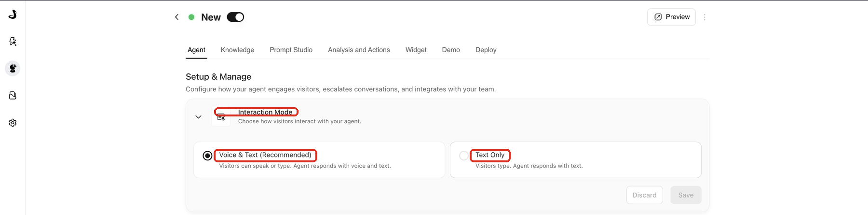Open the sparkle rocket sidebar icon
This screenshot has height=215, width=868.
(x=13, y=42)
